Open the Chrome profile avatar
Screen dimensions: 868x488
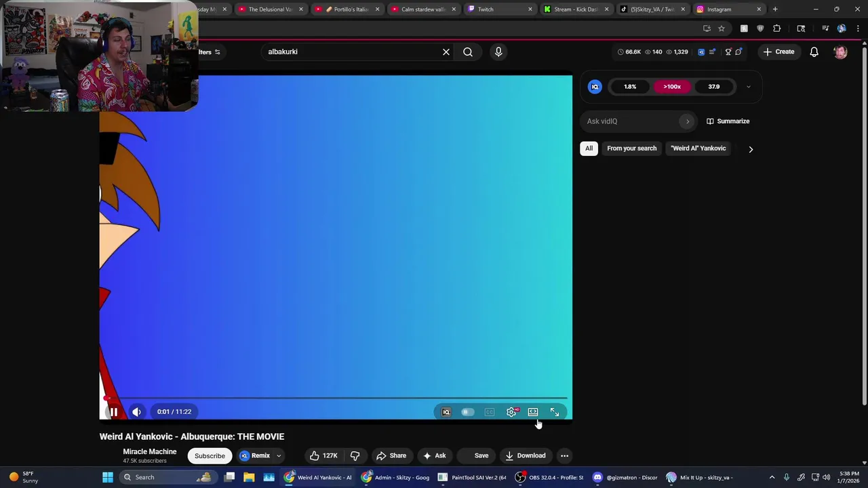842,28
